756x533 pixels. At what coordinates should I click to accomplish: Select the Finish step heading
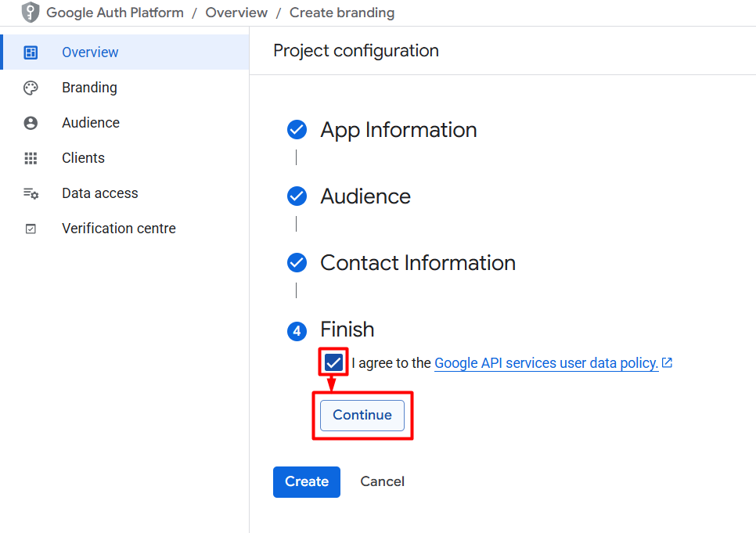(347, 330)
